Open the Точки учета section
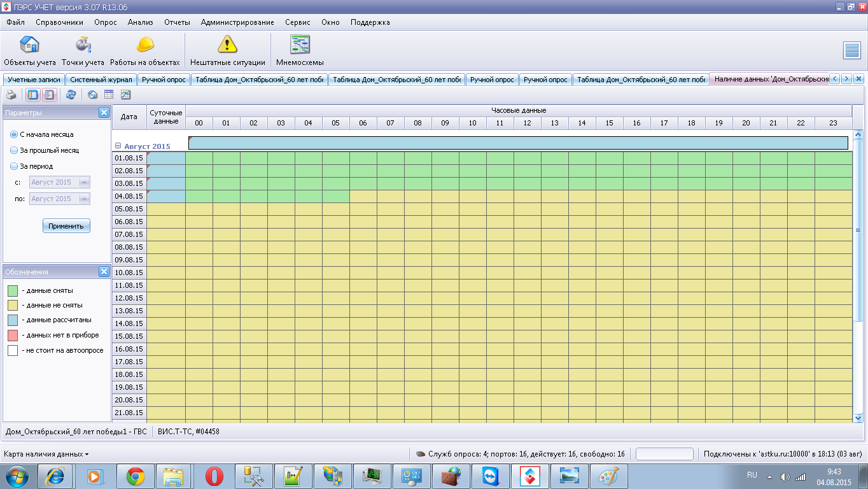868x489 pixels. pyautogui.click(x=83, y=51)
